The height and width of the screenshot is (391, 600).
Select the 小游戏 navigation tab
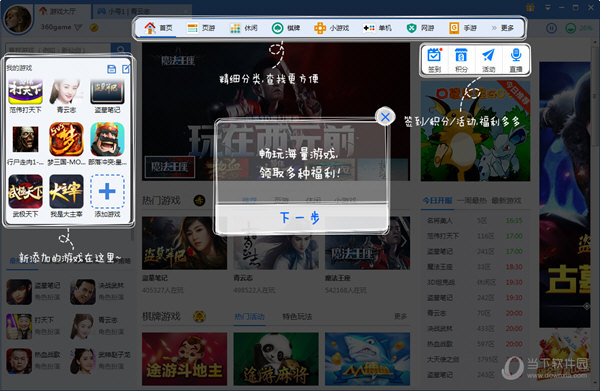point(331,28)
